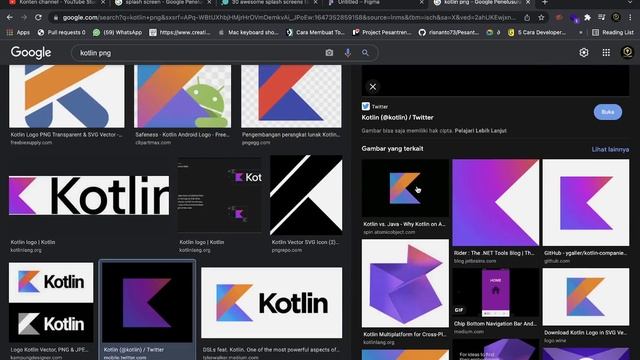640x360 pixels.
Task: Bookmark this page with the star icon
Action: tap(541, 18)
